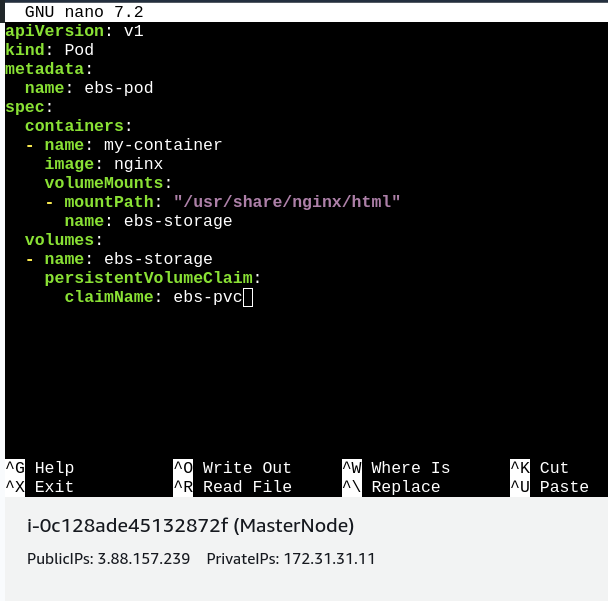The image size is (608, 601).
Task: Click the spec: line
Action: click(x=29, y=107)
